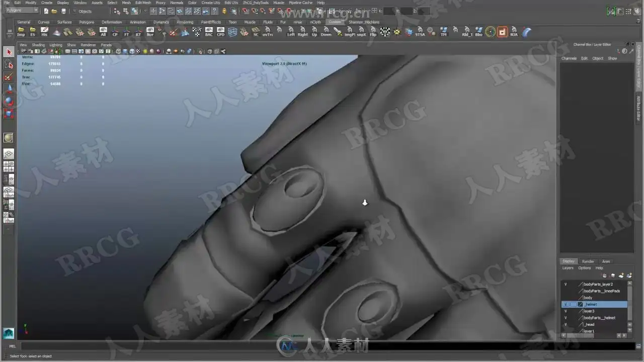
Task: Click the STSA shelf button
Action: click(420, 32)
